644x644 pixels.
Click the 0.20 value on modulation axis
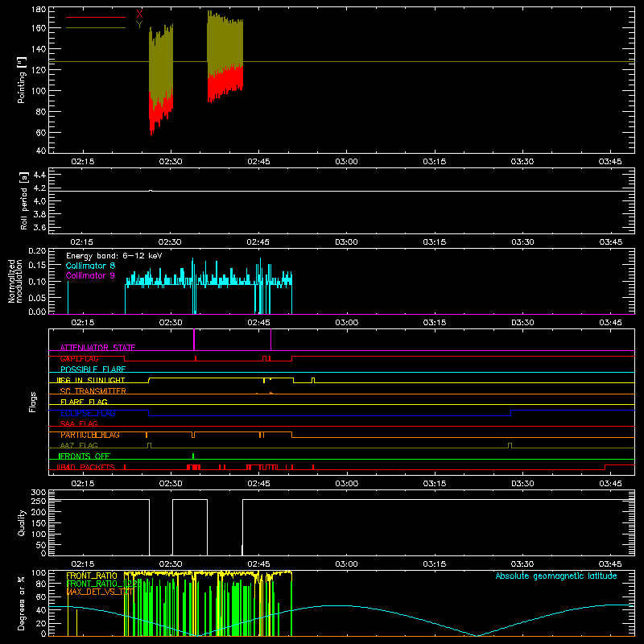coord(37,250)
